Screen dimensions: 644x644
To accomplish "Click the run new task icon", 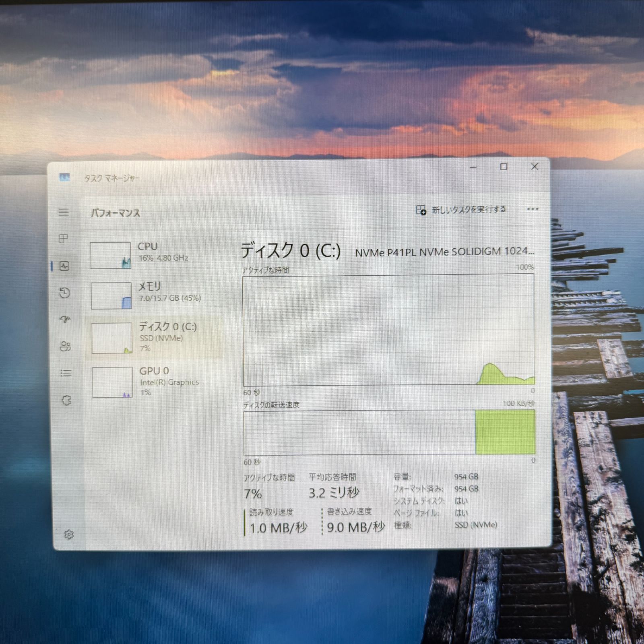I will click(421, 210).
